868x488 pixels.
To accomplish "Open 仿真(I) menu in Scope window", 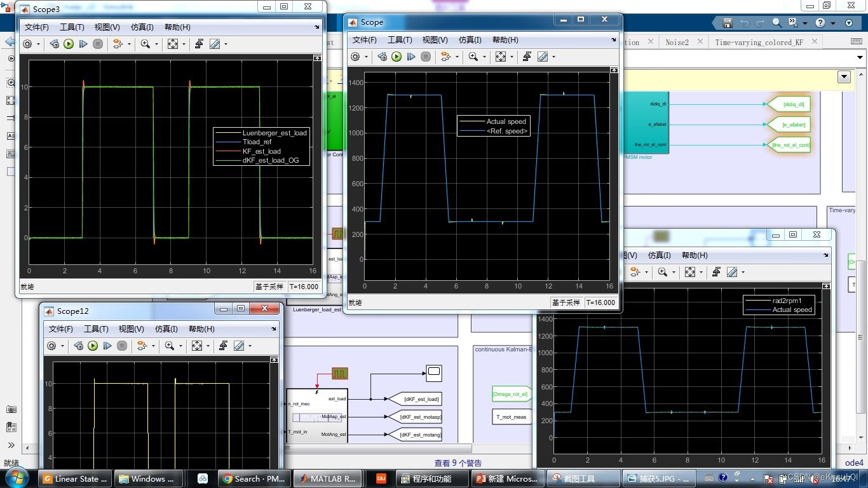I will [470, 40].
